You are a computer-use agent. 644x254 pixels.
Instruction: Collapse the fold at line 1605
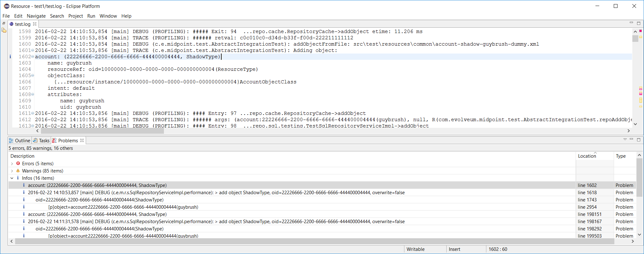tap(33, 76)
